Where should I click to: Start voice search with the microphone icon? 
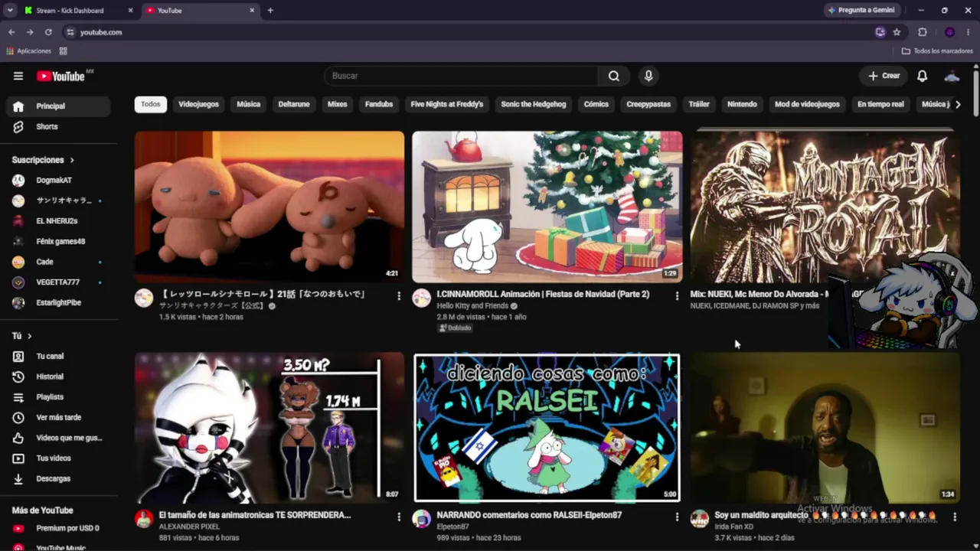tap(648, 76)
